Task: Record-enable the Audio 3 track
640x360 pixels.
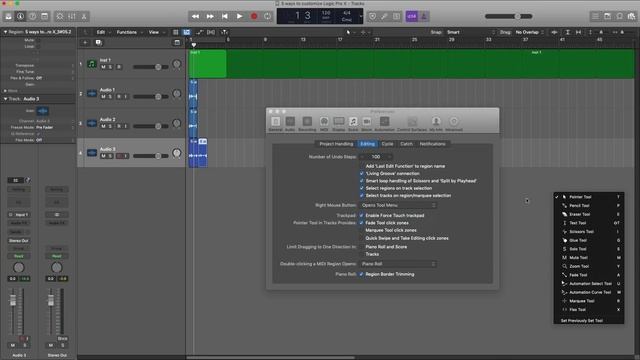Action: tap(119, 156)
